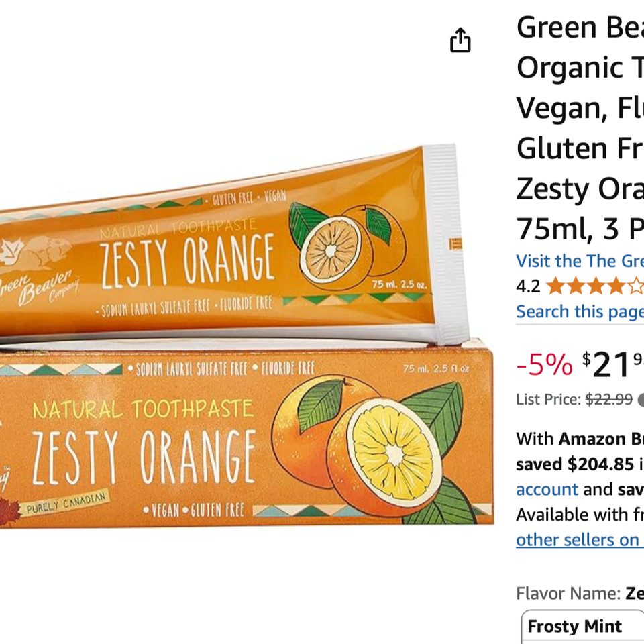The width and height of the screenshot is (644, 644).
Task: Click the gray info icon beside List Price
Action: (x=641, y=400)
